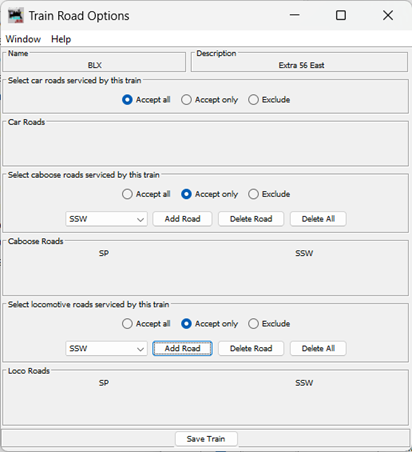412x452 pixels.
Task: Click the JMRI train application icon
Action: tap(16, 16)
